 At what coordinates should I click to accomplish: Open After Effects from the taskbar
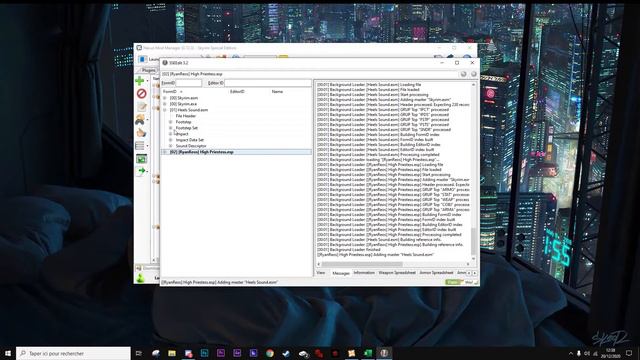click(x=237, y=353)
